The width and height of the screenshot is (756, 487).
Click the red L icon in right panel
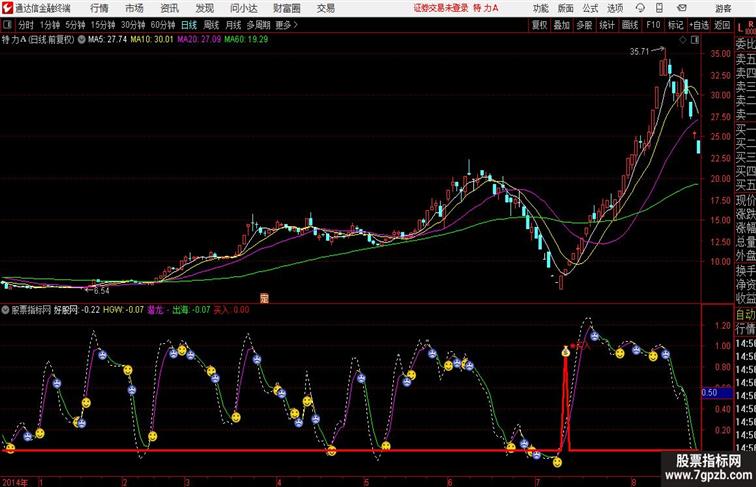pyautogui.click(x=740, y=28)
